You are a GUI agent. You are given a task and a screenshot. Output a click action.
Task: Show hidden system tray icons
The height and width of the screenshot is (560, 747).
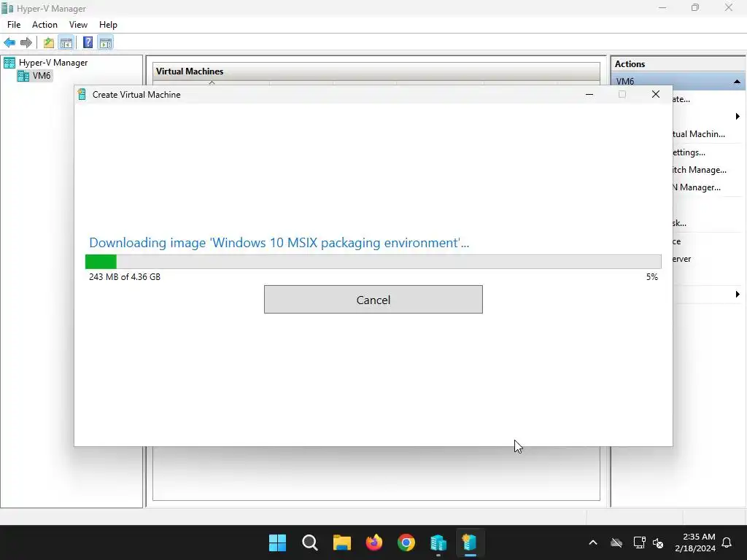(593, 542)
